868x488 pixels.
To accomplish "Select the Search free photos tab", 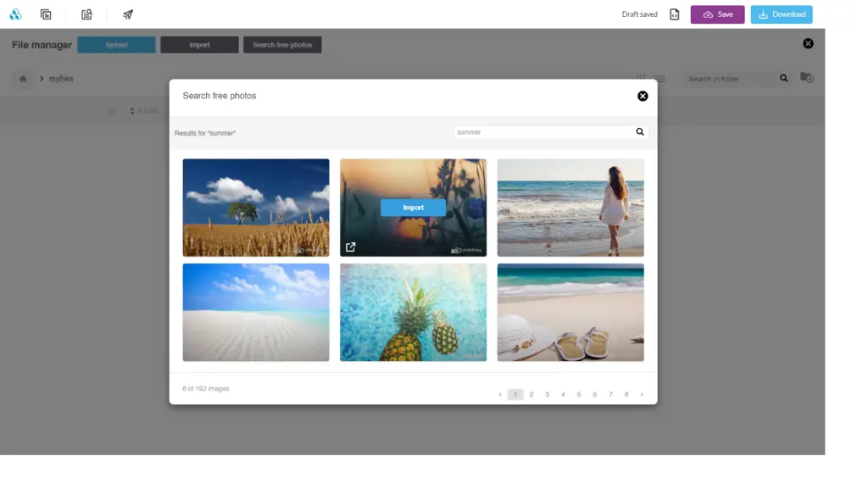I will click(281, 44).
